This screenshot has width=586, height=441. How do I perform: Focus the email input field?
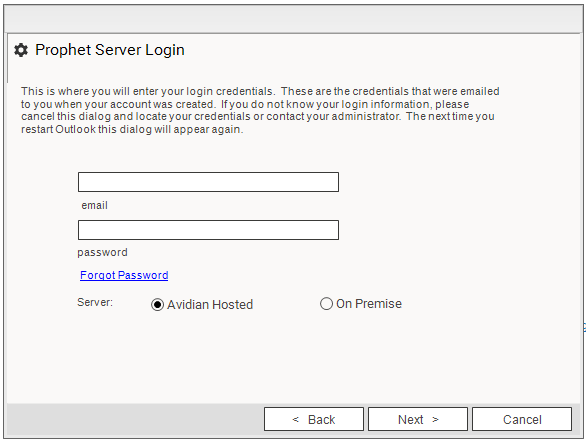pyautogui.click(x=208, y=182)
